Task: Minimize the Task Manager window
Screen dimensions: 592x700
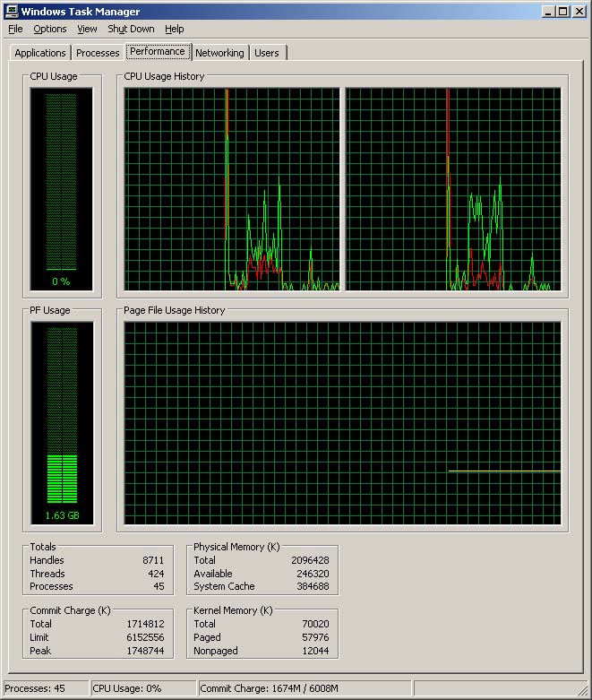Action: point(546,11)
